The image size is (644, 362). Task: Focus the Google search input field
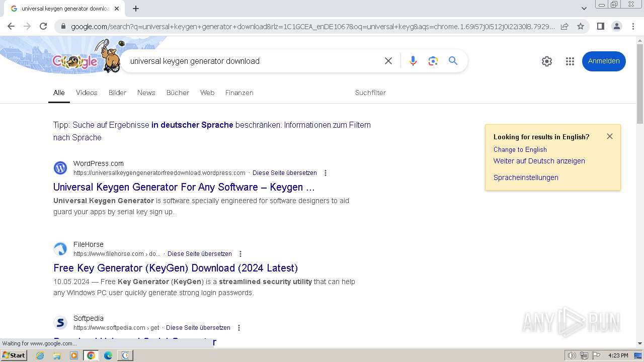[x=252, y=61]
